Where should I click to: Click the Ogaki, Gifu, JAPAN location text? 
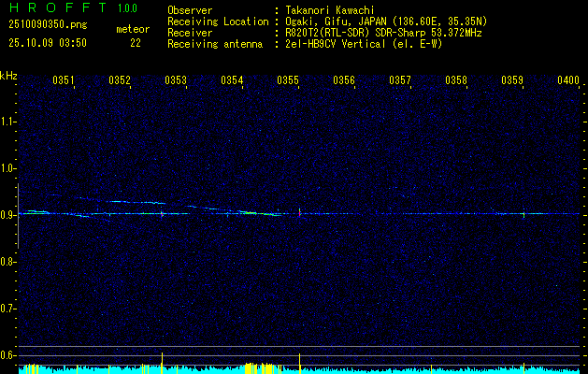coord(386,22)
